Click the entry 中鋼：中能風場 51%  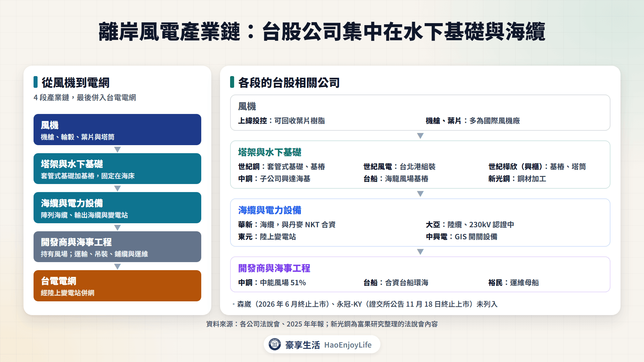tap(272, 283)
